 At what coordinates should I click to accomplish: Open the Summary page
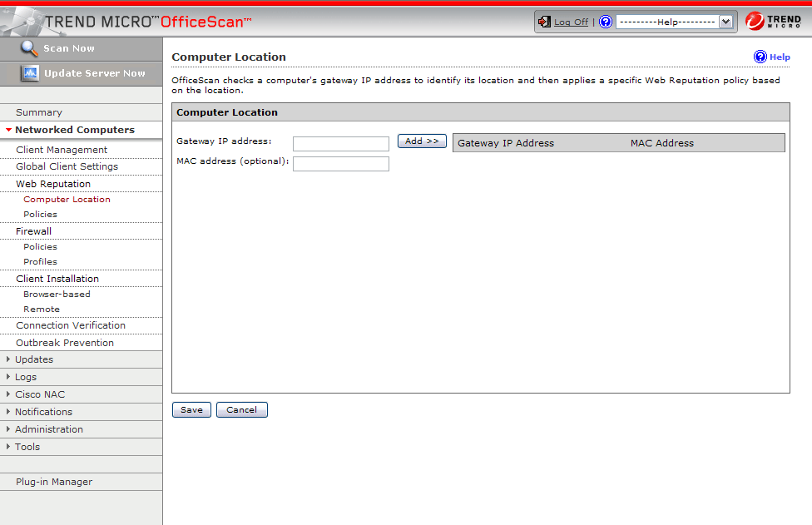point(39,112)
